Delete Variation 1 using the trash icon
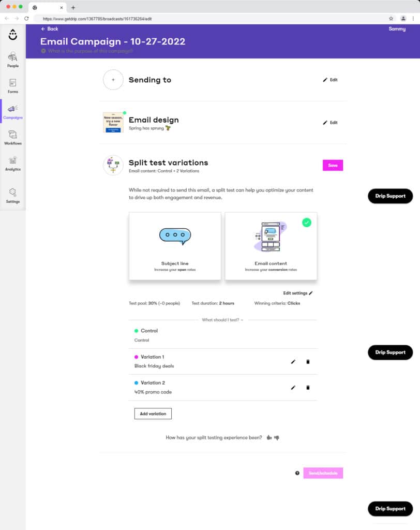The width and height of the screenshot is (420, 530). [308, 361]
